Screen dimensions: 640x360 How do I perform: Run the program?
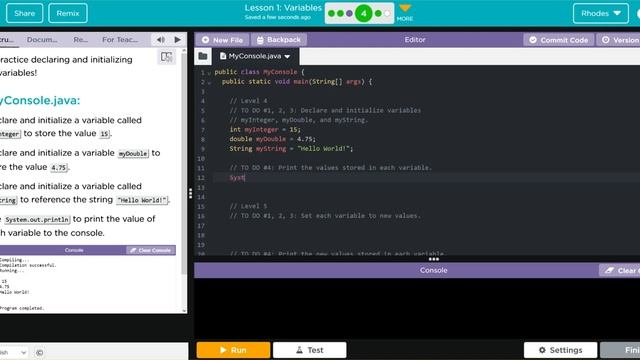tap(233, 350)
